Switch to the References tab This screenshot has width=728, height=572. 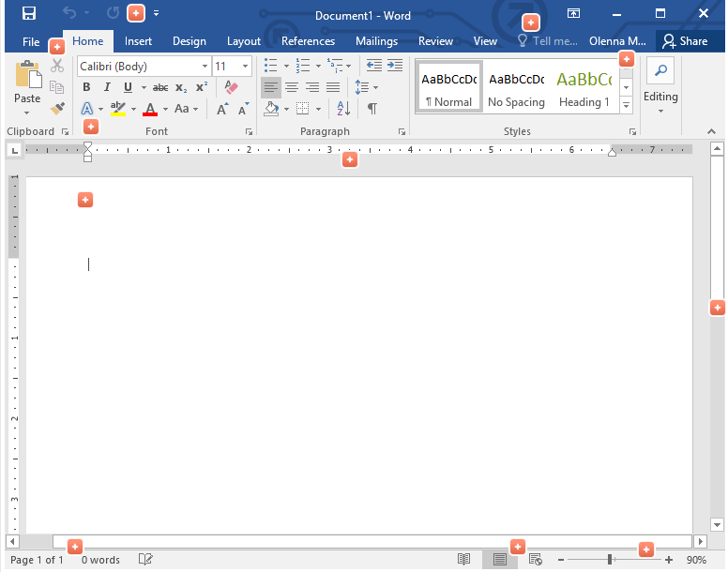coord(308,41)
